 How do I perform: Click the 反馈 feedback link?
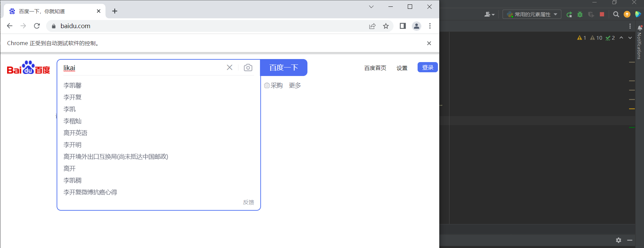tap(248, 202)
